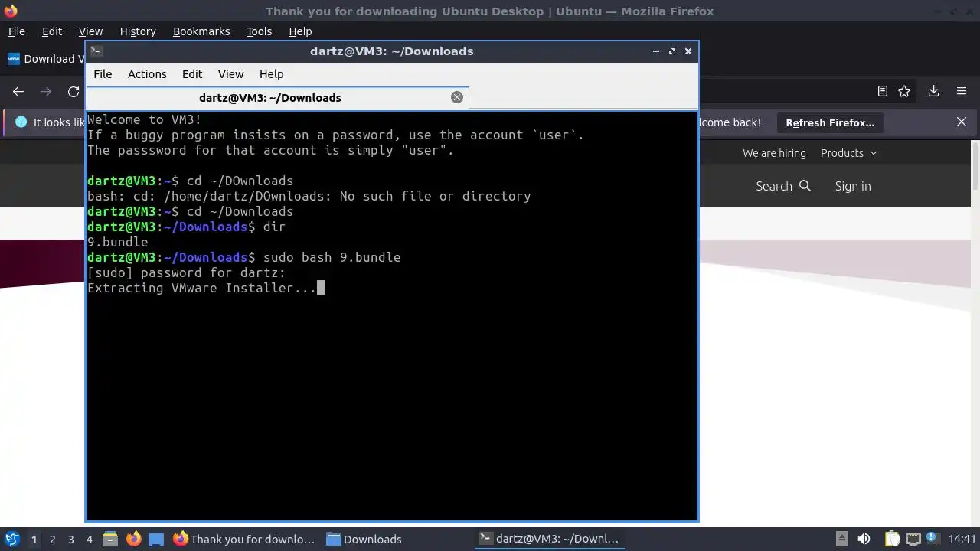Switch to workspace 4
980x551 pixels.
[89, 540]
